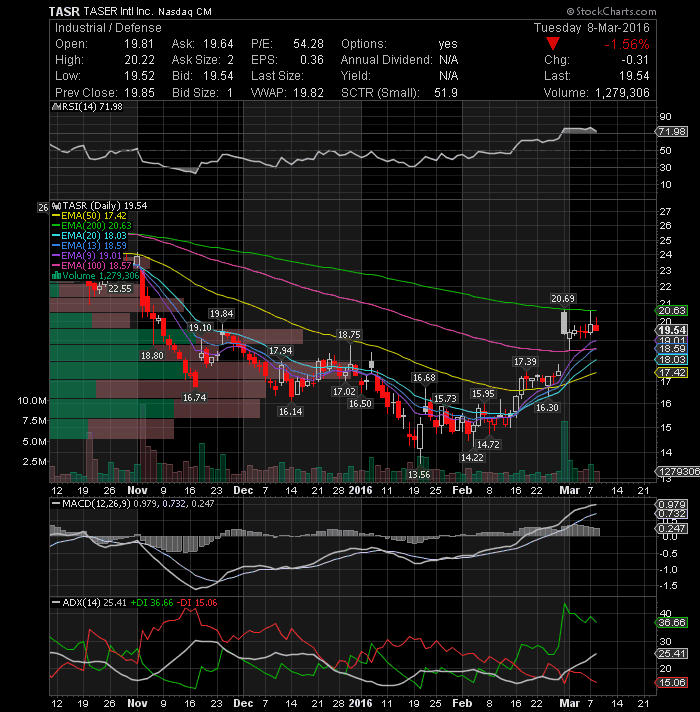Click the 1279306 volume axis tag
Image resolution: width=700 pixels, height=712 pixels.
(678, 472)
